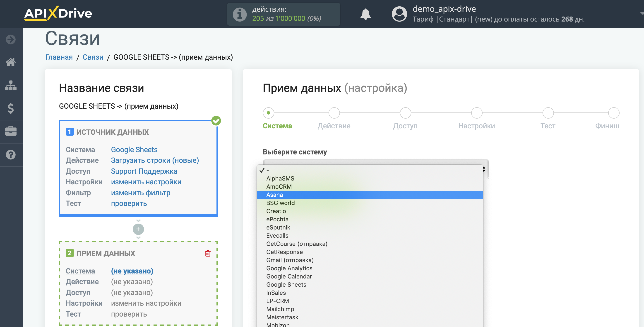Click изменить фильтр in the source block
The width and height of the screenshot is (644, 327).
141,193
